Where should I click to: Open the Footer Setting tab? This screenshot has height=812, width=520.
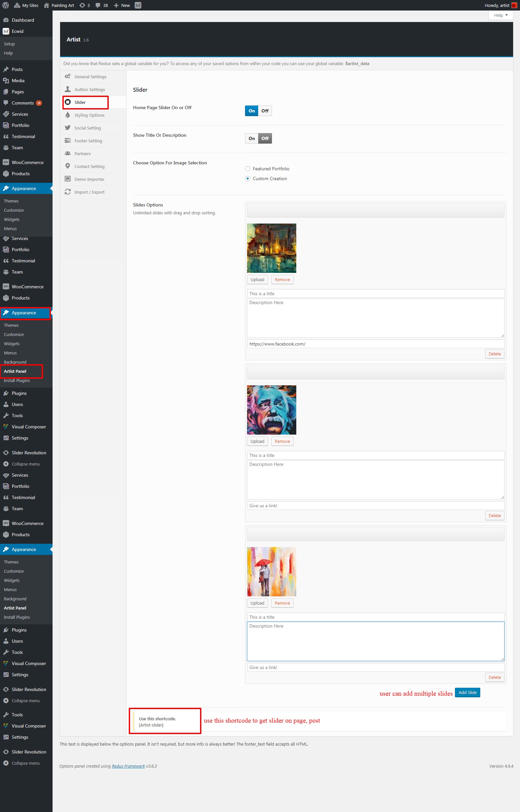click(x=93, y=141)
